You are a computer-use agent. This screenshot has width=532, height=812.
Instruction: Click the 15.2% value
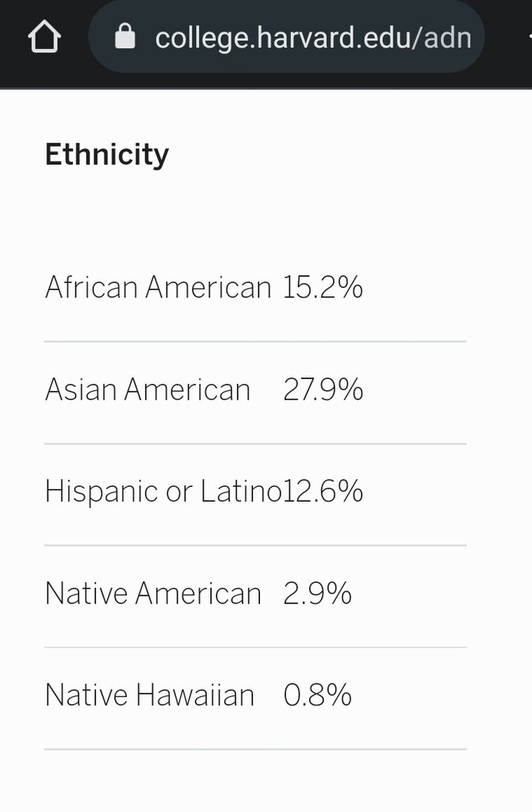(323, 287)
